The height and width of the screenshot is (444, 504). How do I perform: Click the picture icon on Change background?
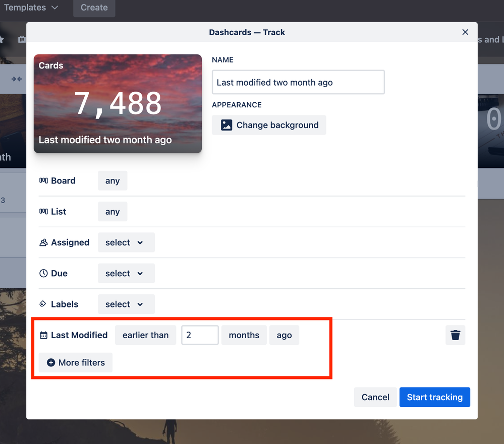(x=227, y=125)
